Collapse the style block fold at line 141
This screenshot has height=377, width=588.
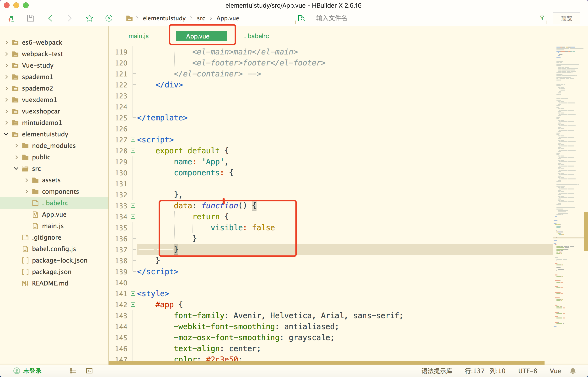pos(133,294)
